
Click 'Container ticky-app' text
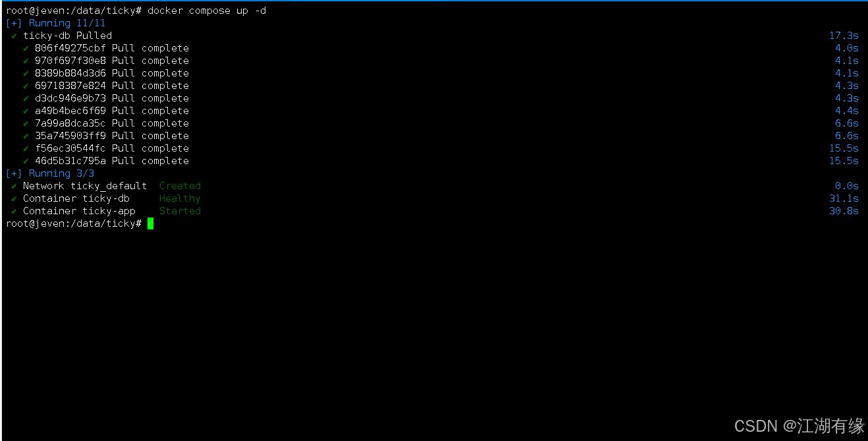79,211
